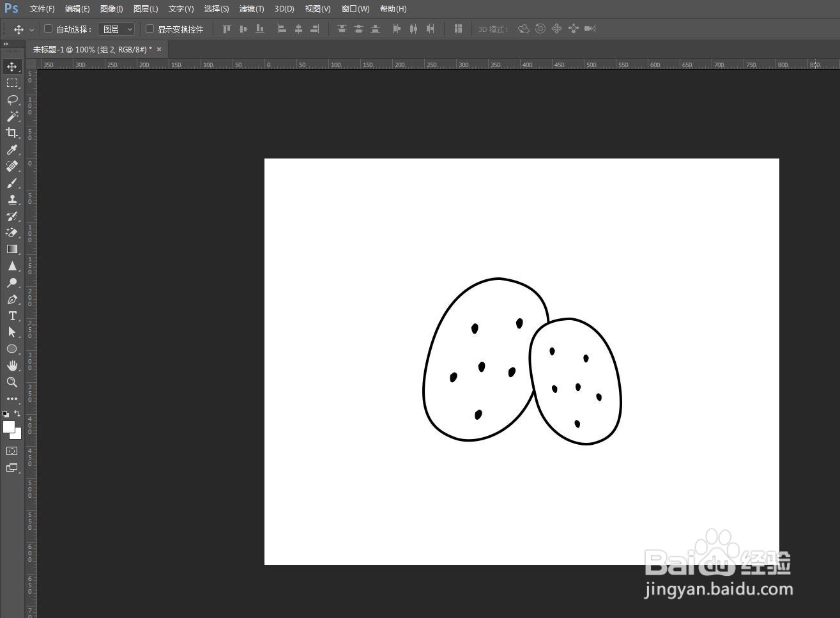This screenshot has height=618, width=840.
Task: Open the 图层(L) menu
Action: coord(146,9)
